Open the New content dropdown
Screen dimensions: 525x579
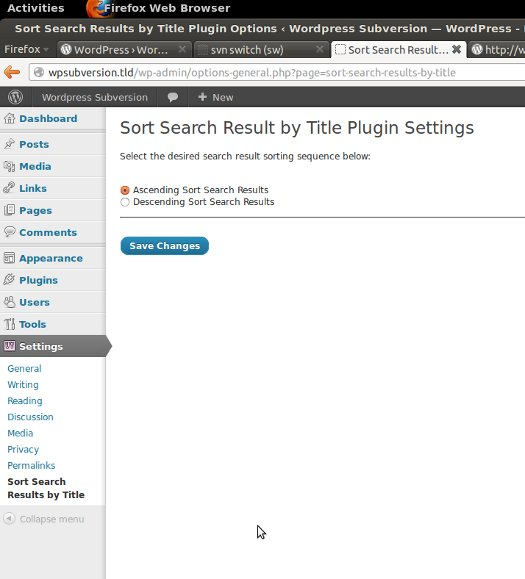(215, 97)
